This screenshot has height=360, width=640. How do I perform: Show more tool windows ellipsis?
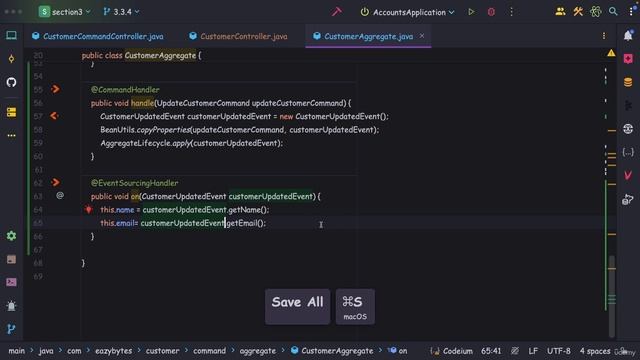tap(11, 135)
